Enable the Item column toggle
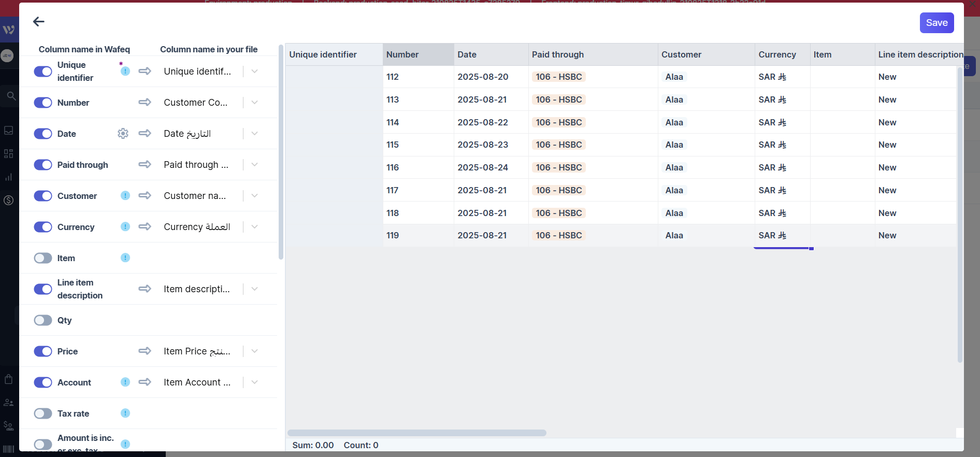The image size is (980, 457). tap(43, 258)
